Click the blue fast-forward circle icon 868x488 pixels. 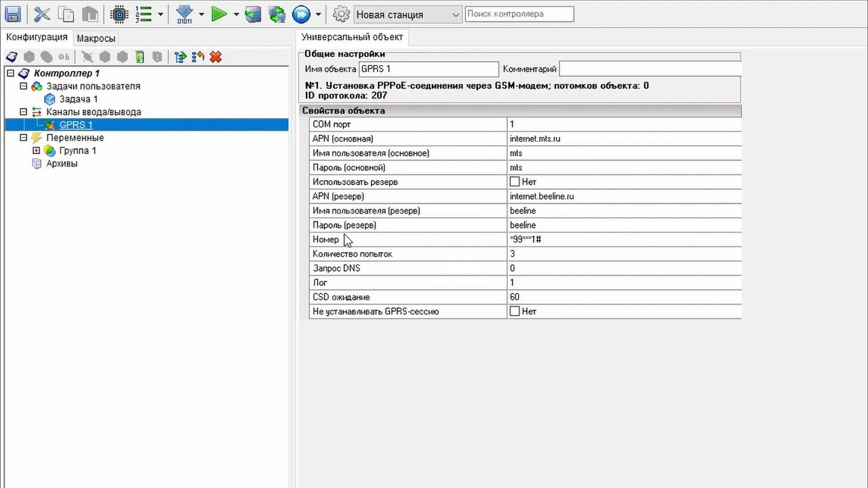[x=300, y=14]
